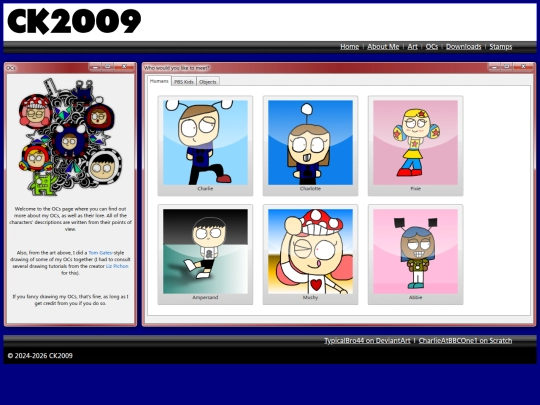This screenshot has width=540, height=405.
Task: Click the 'If you fancy drawing my OCs' paragraph
Action: coord(70,300)
